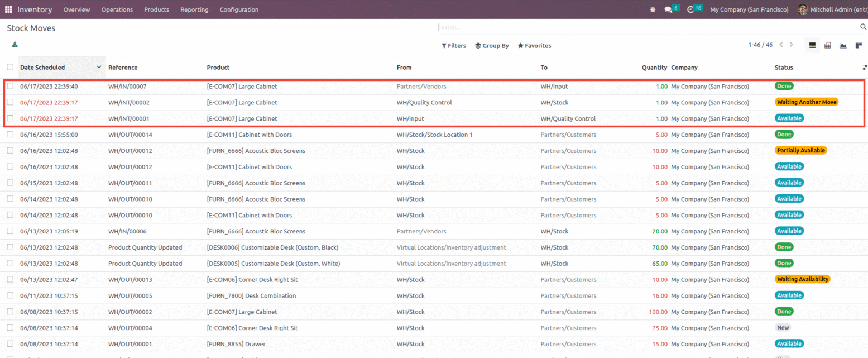Select the WH/IN/00007 row checkbox
The height and width of the screenshot is (358, 868).
pyautogui.click(x=9, y=86)
